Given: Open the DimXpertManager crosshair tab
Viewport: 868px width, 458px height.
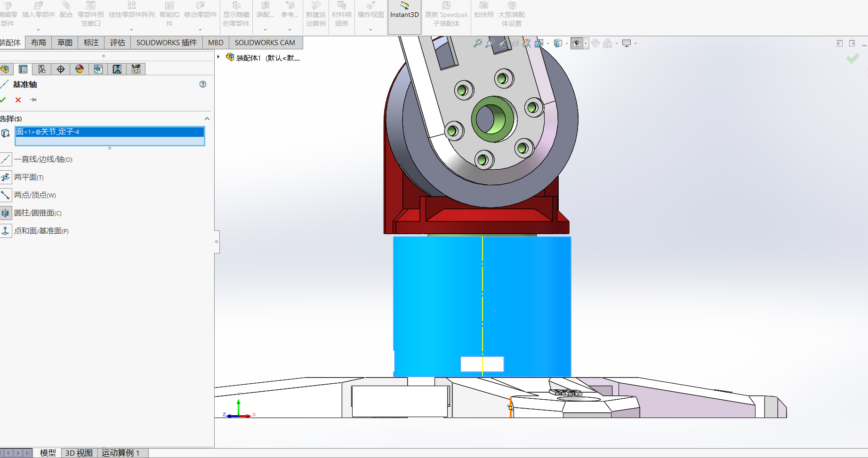Looking at the screenshot, I should pos(61,69).
